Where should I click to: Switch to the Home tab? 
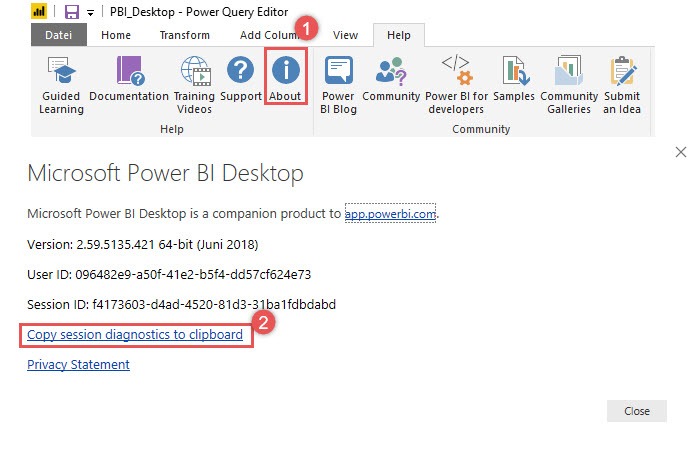click(116, 35)
